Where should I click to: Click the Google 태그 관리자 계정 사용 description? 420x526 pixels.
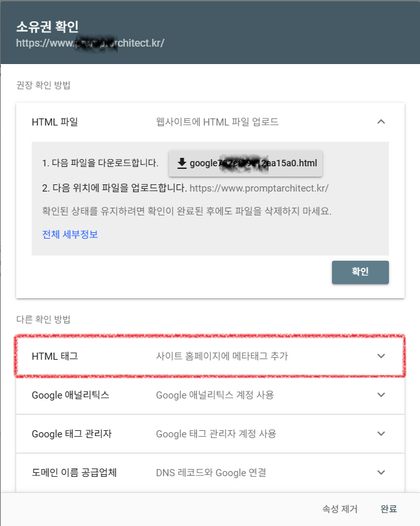pyautogui.click(x=216, y=433)
